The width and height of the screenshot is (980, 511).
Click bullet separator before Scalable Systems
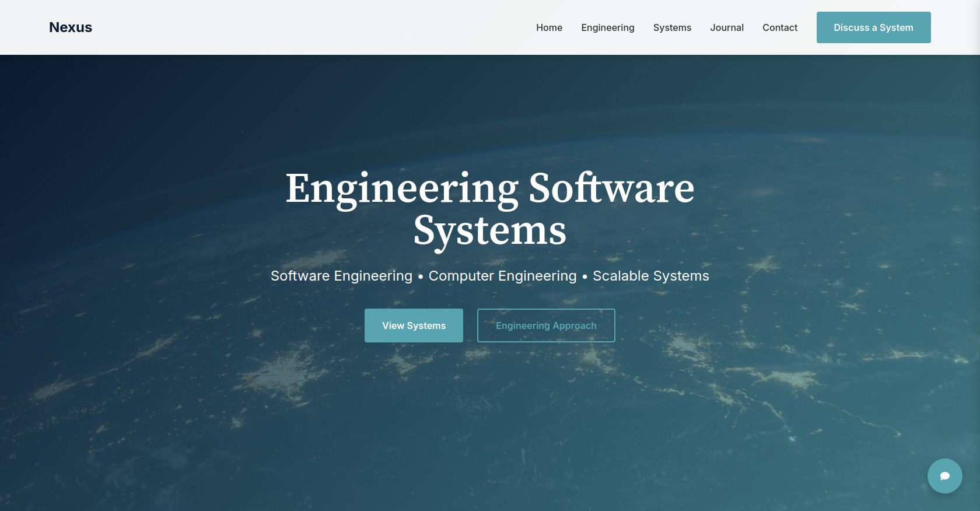point(584,277)
